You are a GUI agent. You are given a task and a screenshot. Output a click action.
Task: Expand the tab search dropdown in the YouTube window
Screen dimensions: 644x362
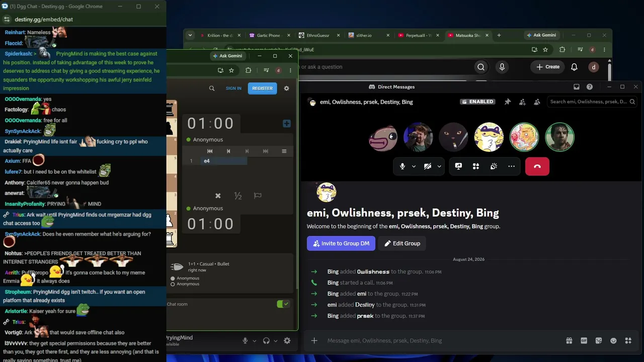(190, 35)
